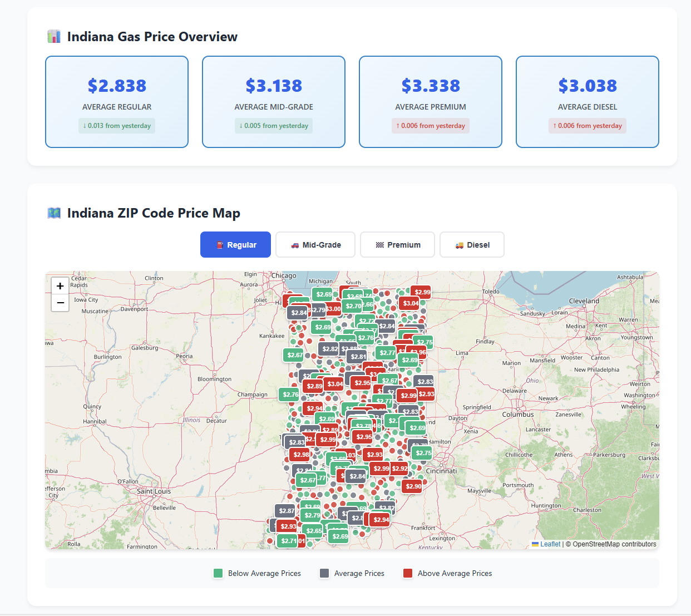This screenshot has width=691, height=616.
Task: Click the green Below Average legend swatch
Action: [218, 573]
